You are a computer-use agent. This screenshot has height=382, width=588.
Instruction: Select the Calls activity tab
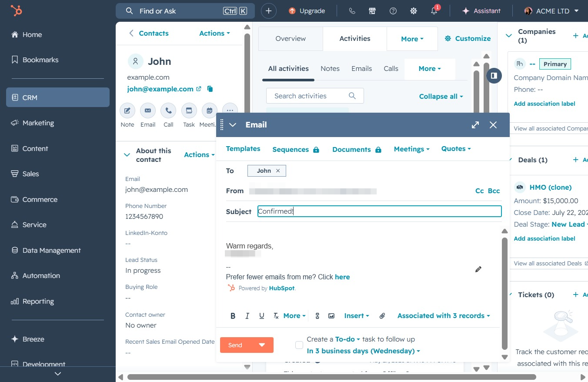click(x=391, y=69)
